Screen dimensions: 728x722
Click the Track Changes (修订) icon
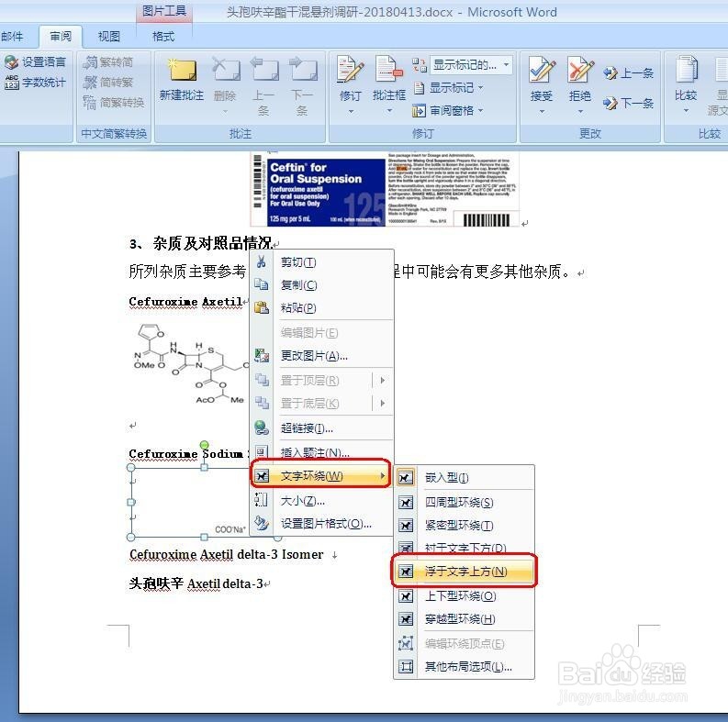350,70
